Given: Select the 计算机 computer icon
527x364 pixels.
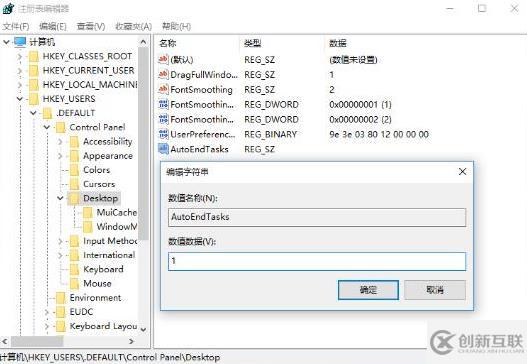Looking at the screenshot, I should point(20,42).
